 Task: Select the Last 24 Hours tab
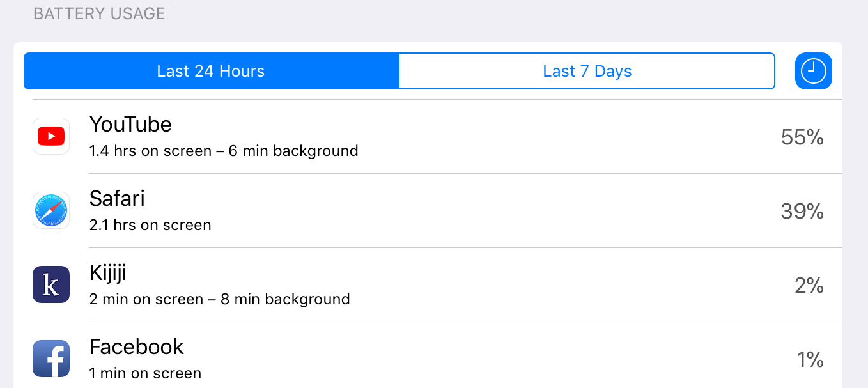211,71
